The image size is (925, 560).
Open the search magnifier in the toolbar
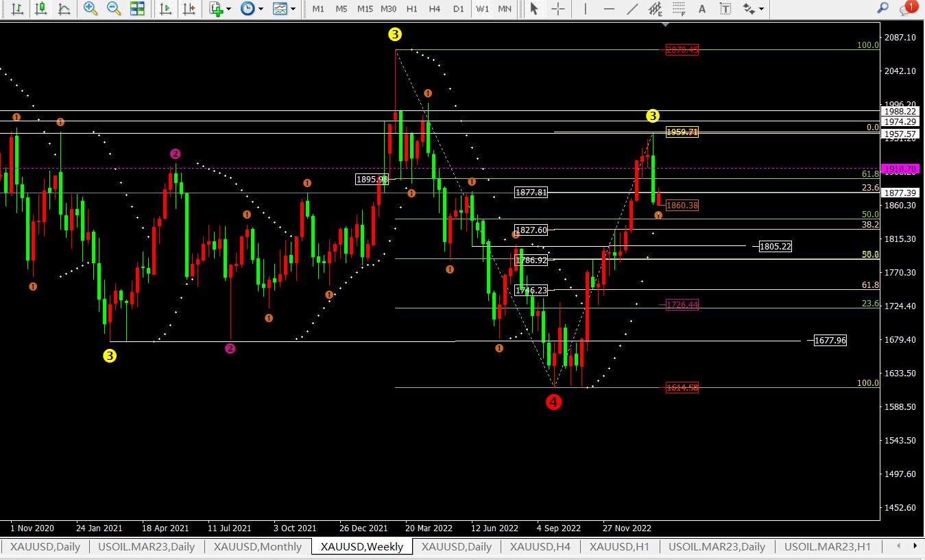(883, 8)
